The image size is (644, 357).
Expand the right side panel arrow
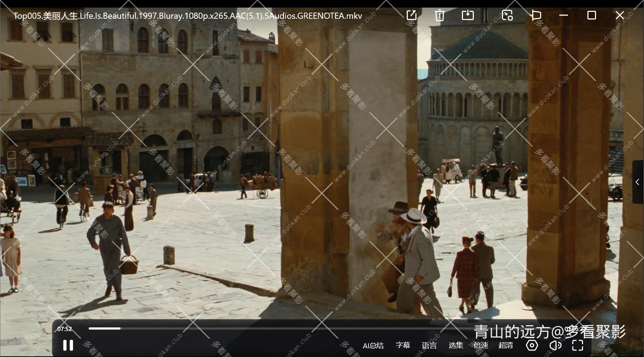[x=638, y=182]
